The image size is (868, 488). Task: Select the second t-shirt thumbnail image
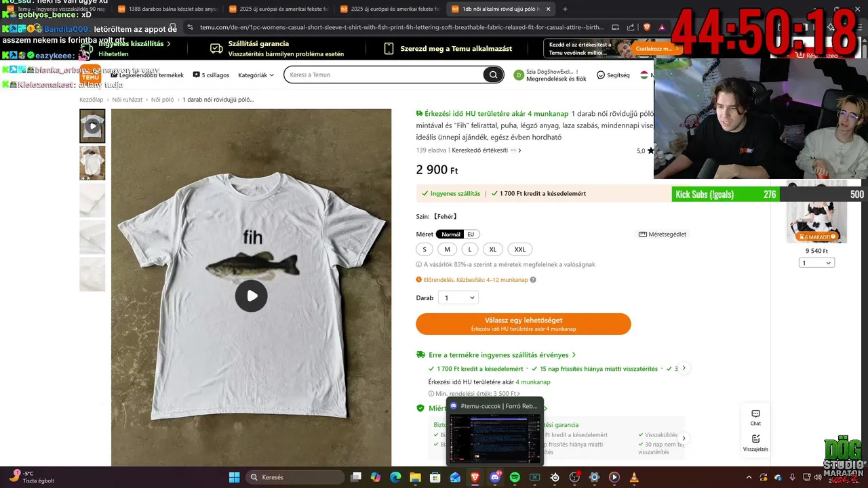92,163
